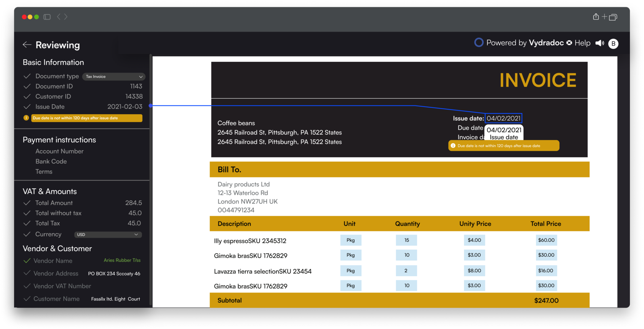Toggle the sidebar panel icon
The image size is (644, 329).
point(47,17)
